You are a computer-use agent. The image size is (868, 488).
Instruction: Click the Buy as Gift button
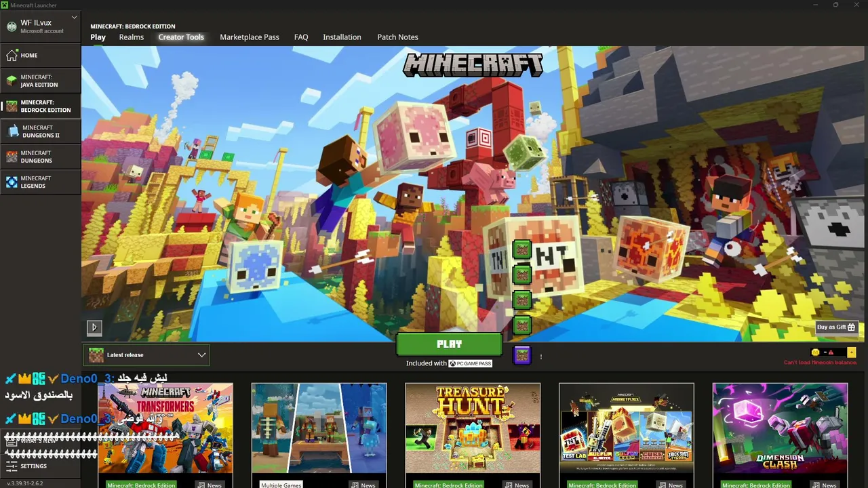836,327
